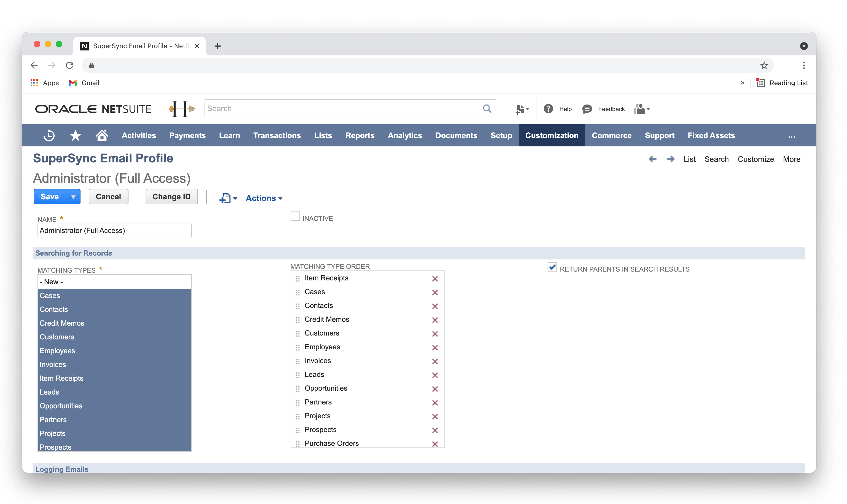
Task: Click the Change ID button
Action: (171, 197)
